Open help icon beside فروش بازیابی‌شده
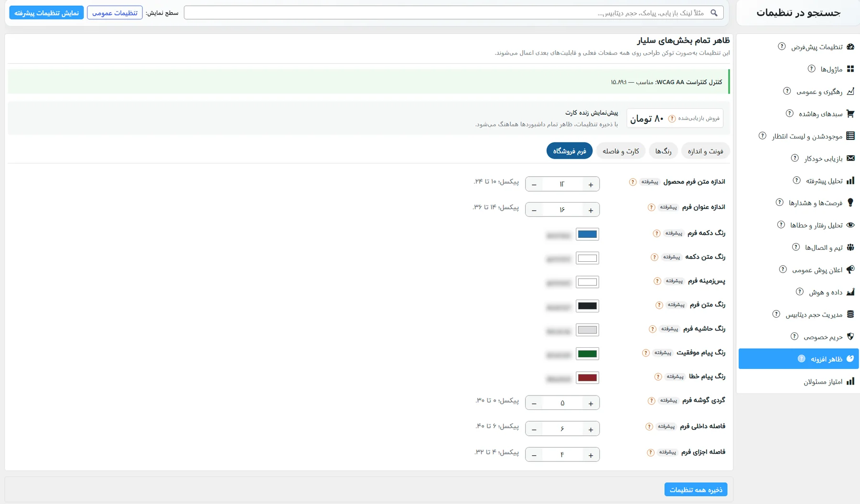The image size is (860, 504). point(672,118)
